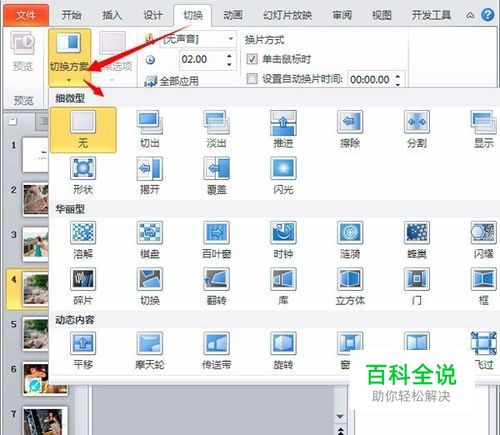
Task: Open the 开发工具 developer tab
Action: coord(431,15)
